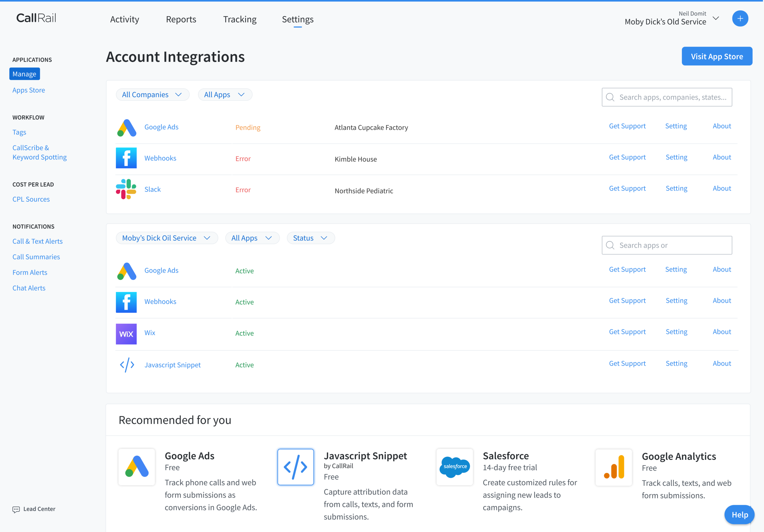
Task: Click the Slack app name link
Action: click(152, 189)
